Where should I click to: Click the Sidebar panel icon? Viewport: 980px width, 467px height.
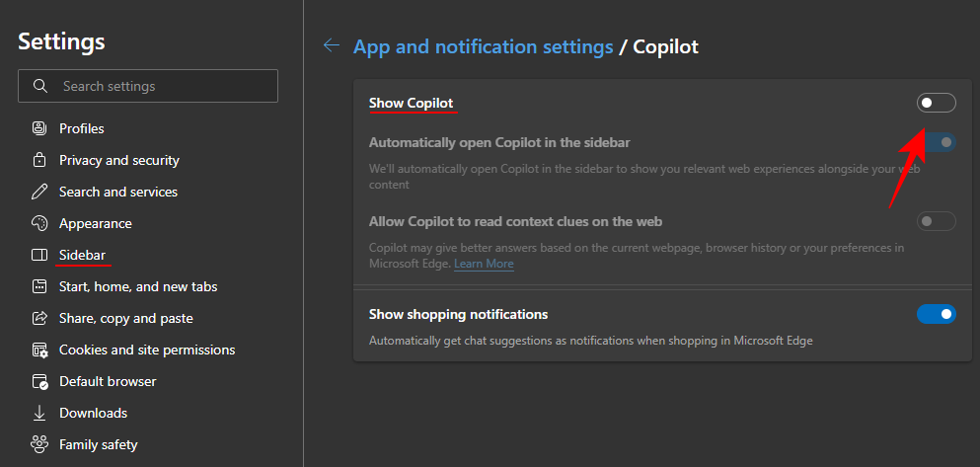tap(39, 255)
